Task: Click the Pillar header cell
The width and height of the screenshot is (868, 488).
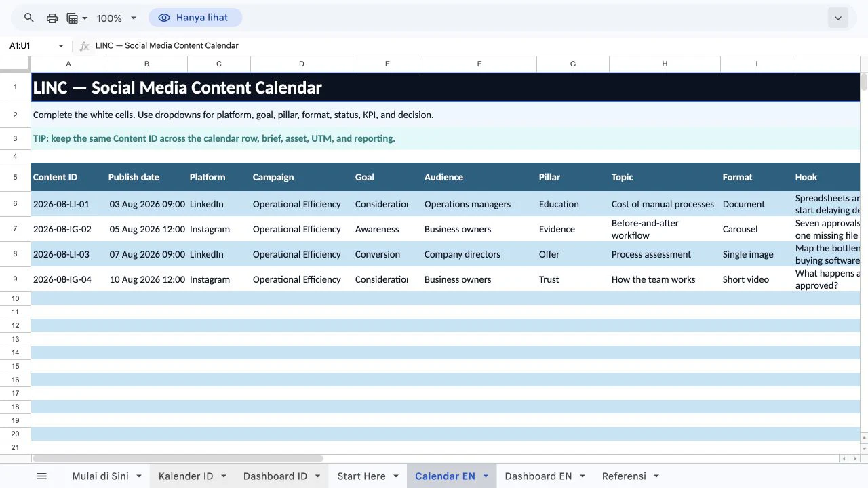Action: tap(573, 177)
